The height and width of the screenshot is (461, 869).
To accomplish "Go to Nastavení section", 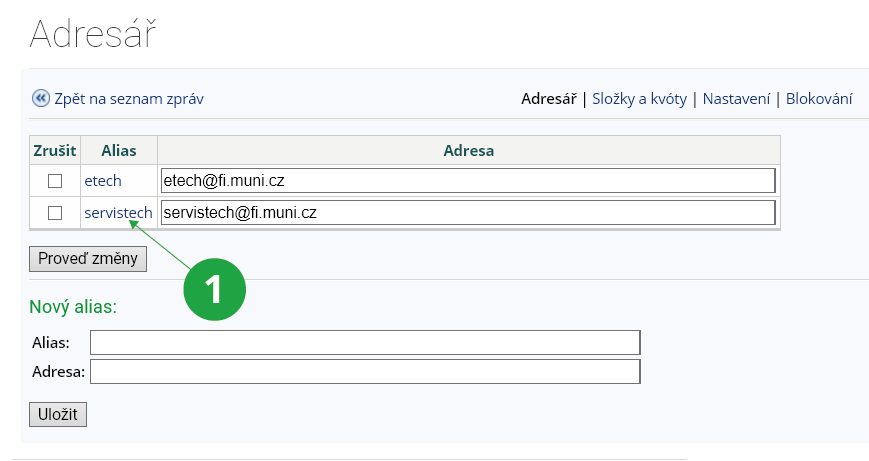I will click(x=736, y=98).
